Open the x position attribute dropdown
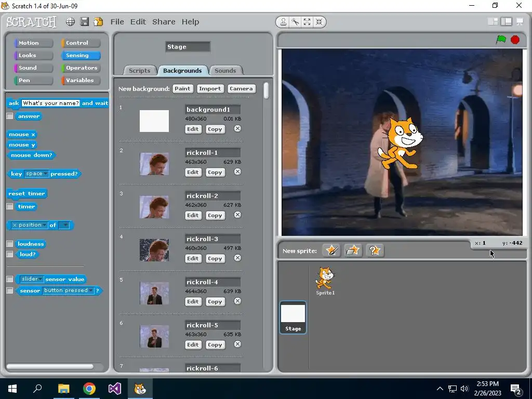This screenshot has width=532, height=399. click(30, 225)
